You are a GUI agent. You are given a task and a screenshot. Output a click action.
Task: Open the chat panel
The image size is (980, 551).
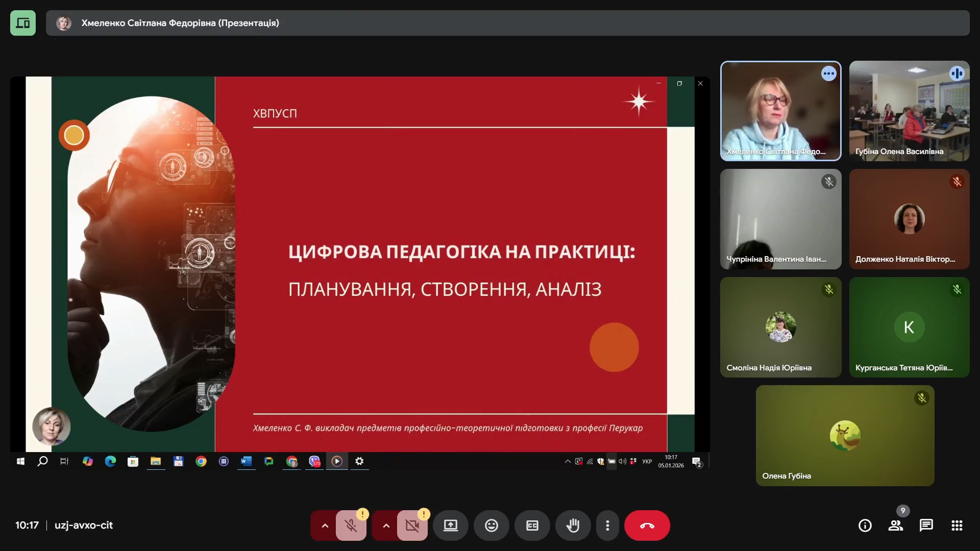point(926,525)
